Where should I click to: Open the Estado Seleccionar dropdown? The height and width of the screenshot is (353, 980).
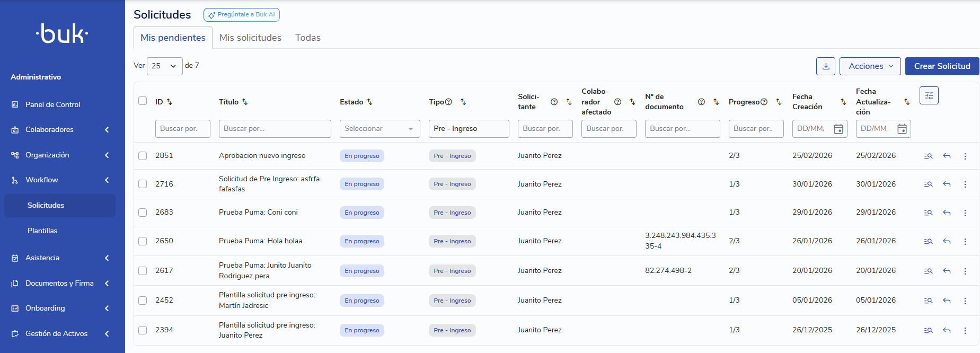coord(379,129)
